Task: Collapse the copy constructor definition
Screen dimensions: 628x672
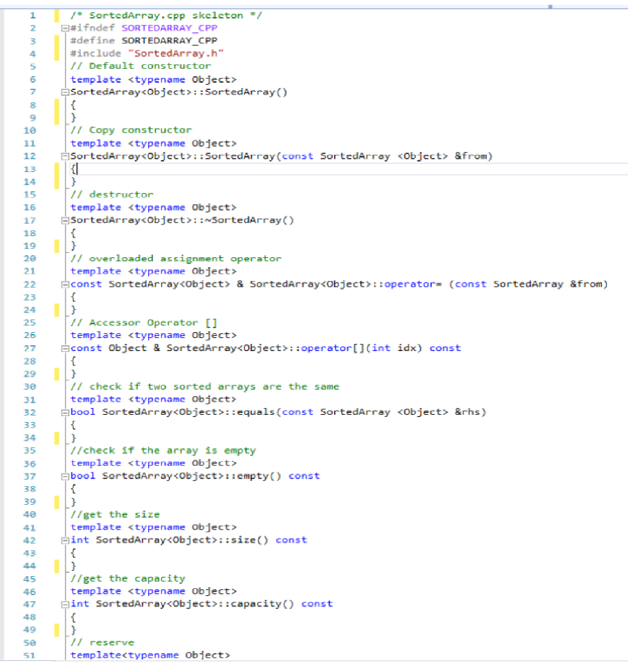Action: pos(64,156)
